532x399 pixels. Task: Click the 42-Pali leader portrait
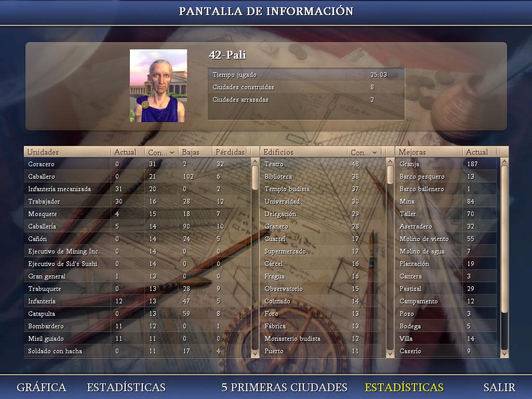click(x=158, y=86)
